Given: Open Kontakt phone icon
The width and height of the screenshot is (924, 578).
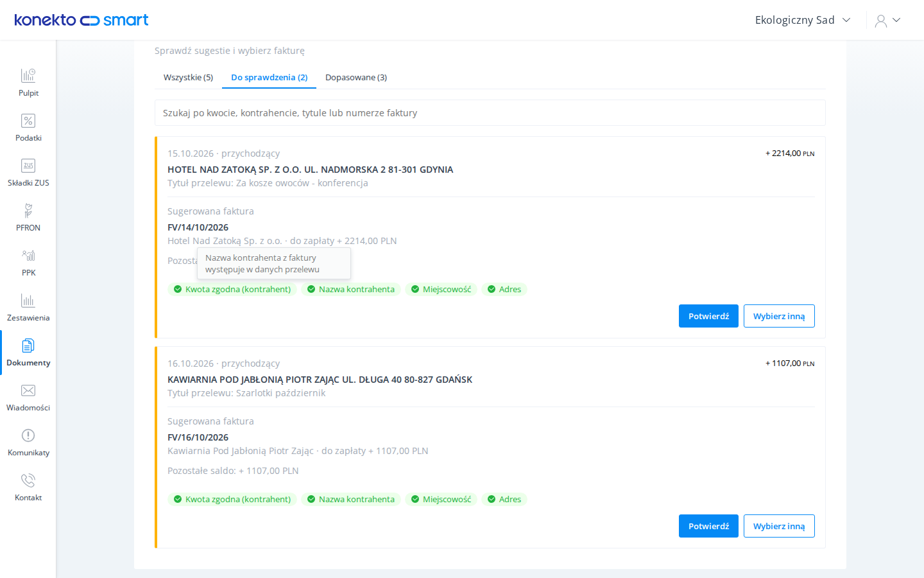Looking at the screenshot, I should pyautogui.click(x=28, y=480).
